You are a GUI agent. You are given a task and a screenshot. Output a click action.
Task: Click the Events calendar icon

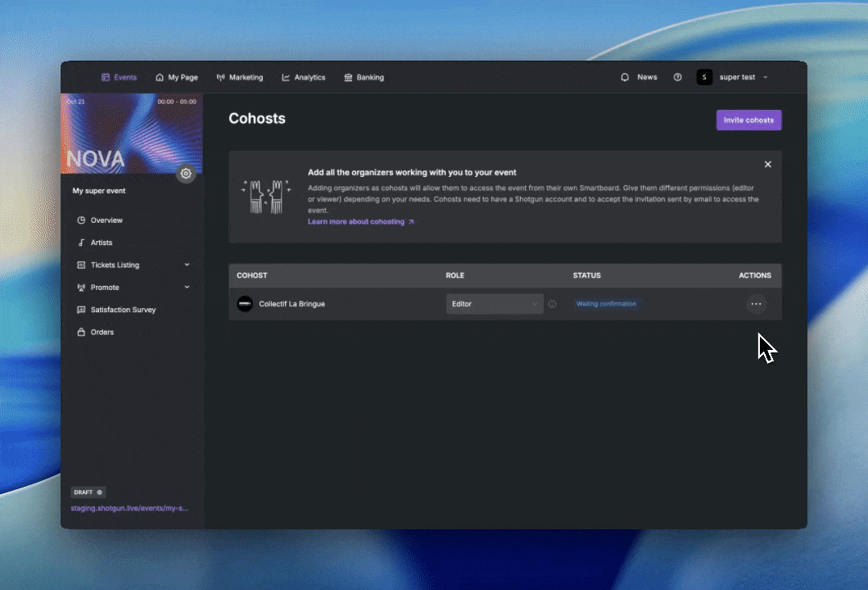tap(106, 78)
